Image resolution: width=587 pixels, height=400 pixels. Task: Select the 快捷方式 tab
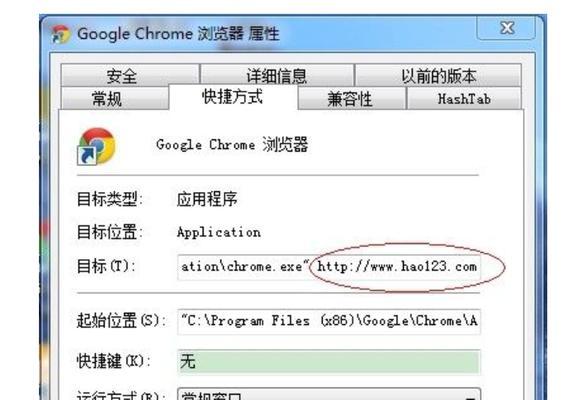click(x=233, y=97)
